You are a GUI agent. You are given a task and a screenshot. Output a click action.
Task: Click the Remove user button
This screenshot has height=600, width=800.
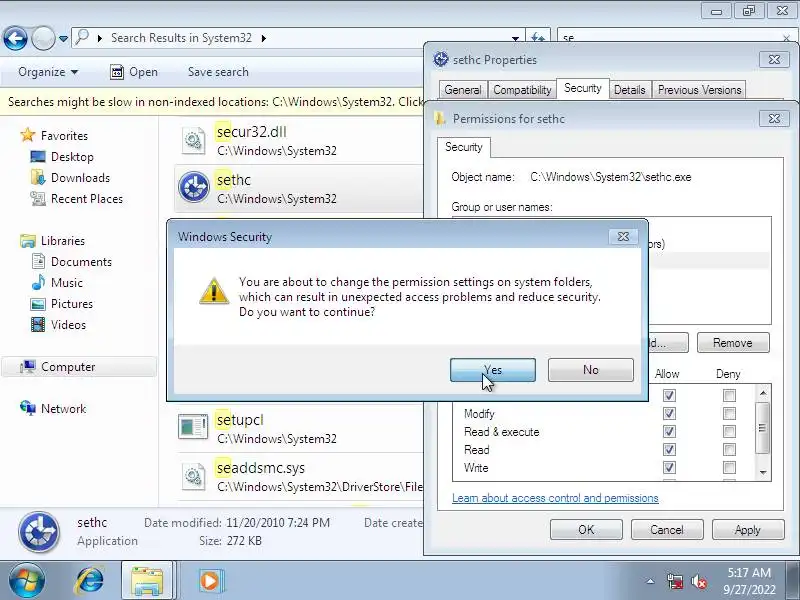tap(733, 343)
